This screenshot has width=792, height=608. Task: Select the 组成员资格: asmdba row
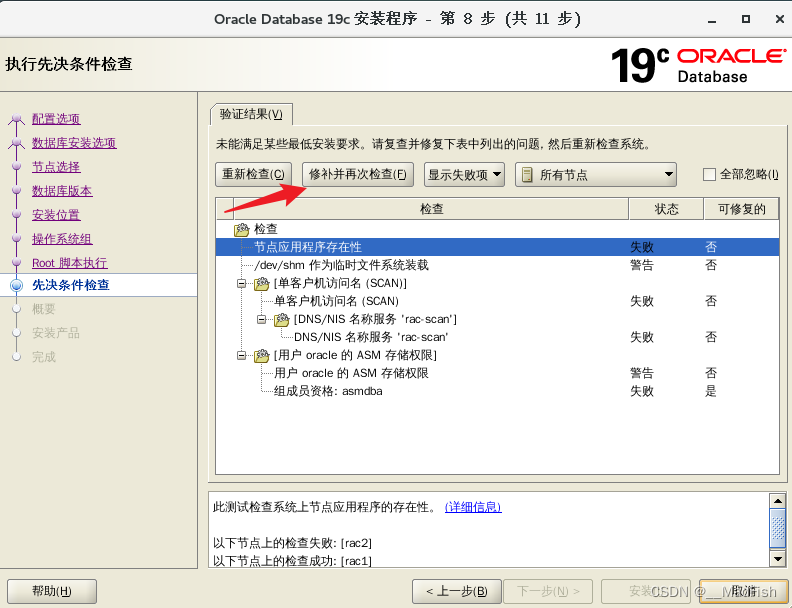click(x=498, y=391)
